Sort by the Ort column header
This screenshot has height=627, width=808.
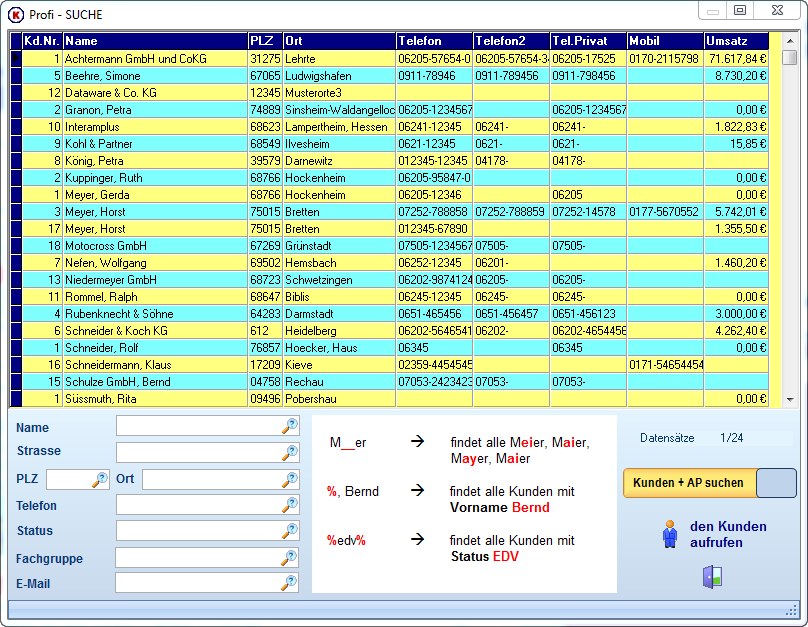click(x=340, y=41)
